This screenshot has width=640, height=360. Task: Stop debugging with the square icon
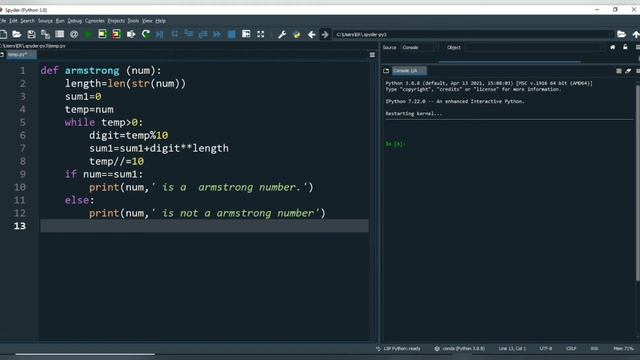[231, 34]
